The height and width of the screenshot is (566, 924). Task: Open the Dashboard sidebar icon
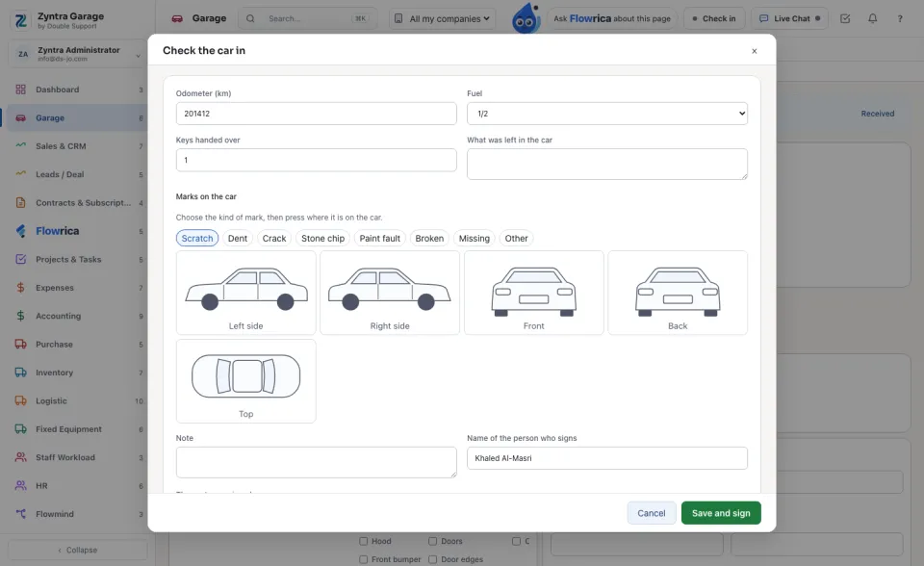[x=20, y=90]
